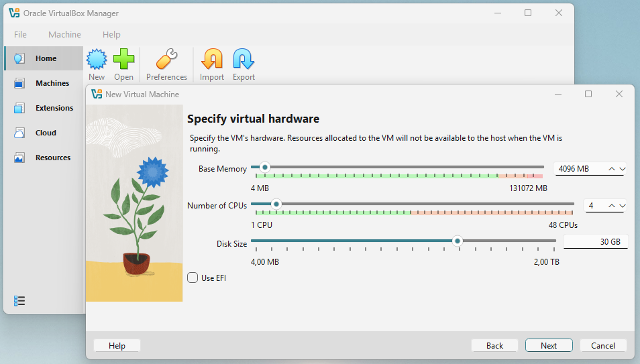Click the Export appliance icon
Screen dimensions: 640x364
[x=244, y=59]
